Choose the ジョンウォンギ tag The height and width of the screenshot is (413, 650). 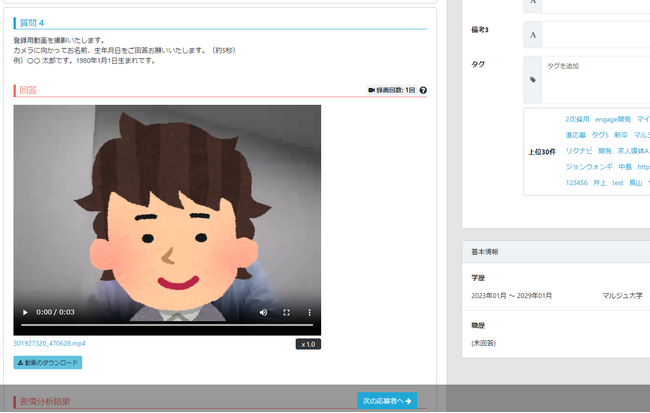coord(587,166)
